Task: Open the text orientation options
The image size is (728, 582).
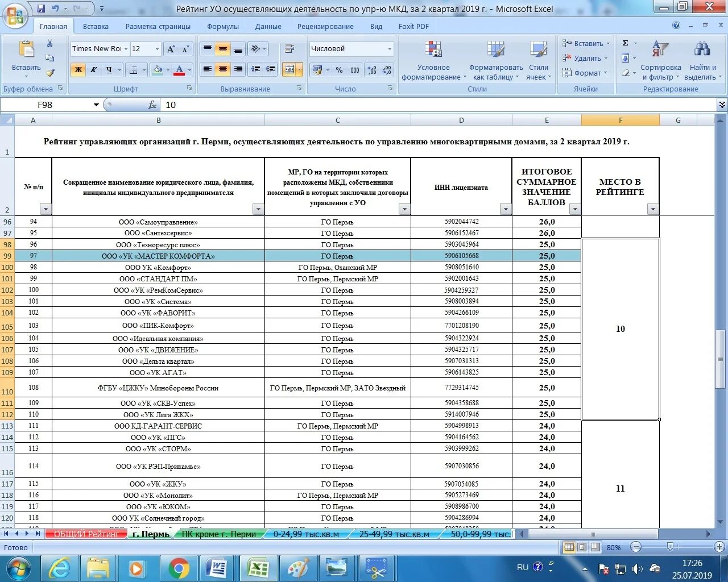Action: coord(259,49)
